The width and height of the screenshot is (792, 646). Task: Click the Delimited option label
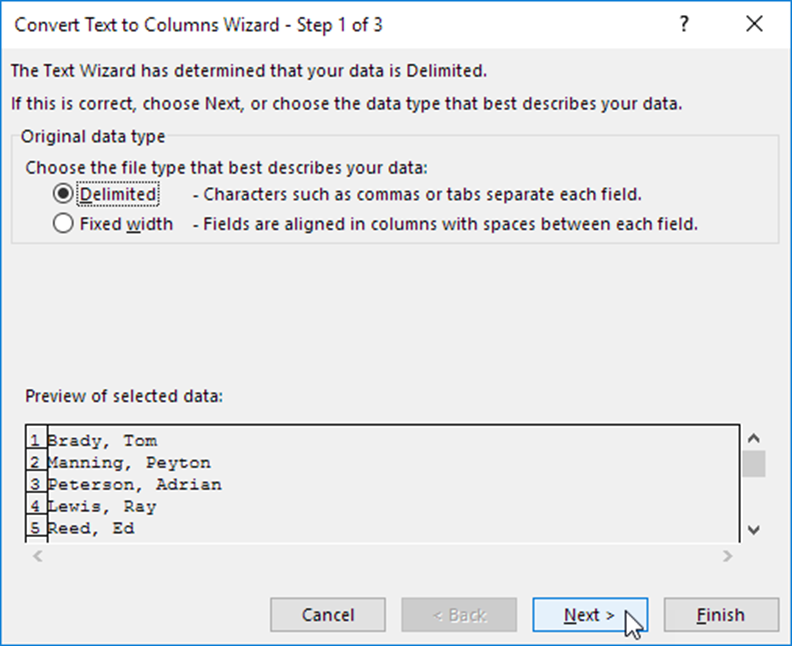pos(118,194)
